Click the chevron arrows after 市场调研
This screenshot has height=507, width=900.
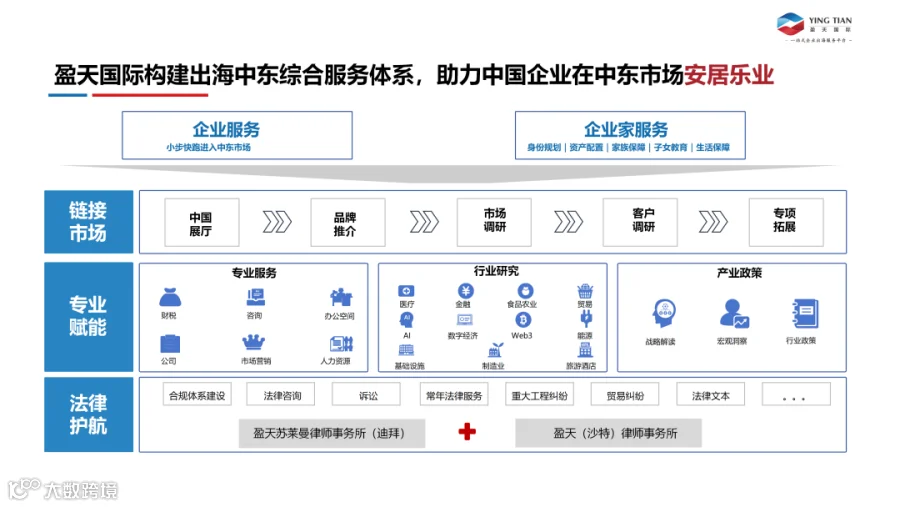click(568, 222)
